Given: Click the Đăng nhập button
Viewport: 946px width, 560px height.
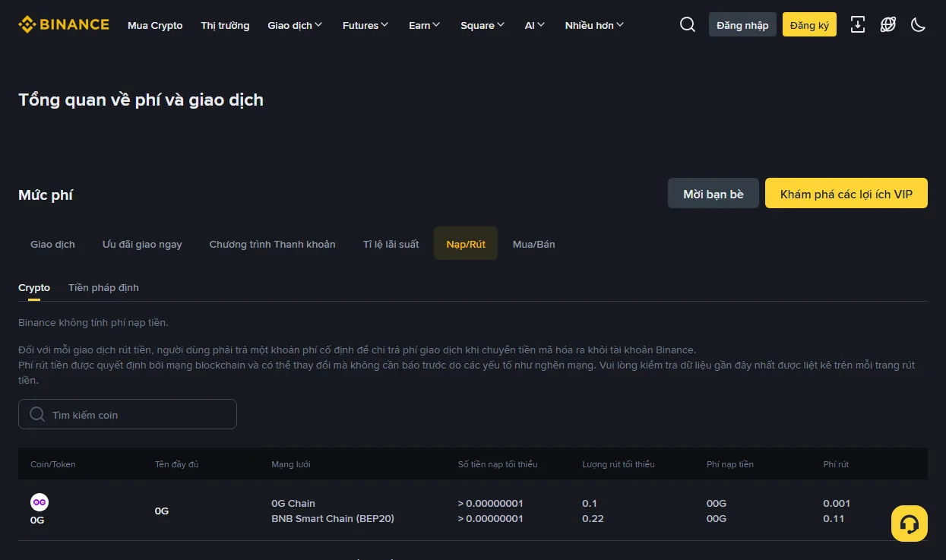Looking at the screenshot, I should pyautogui.click(x=742, y=24).
